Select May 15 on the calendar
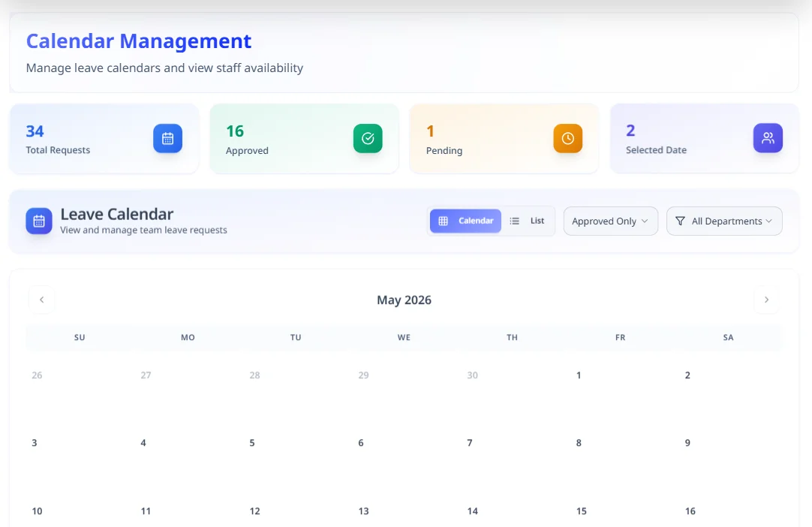 (581, 511)
